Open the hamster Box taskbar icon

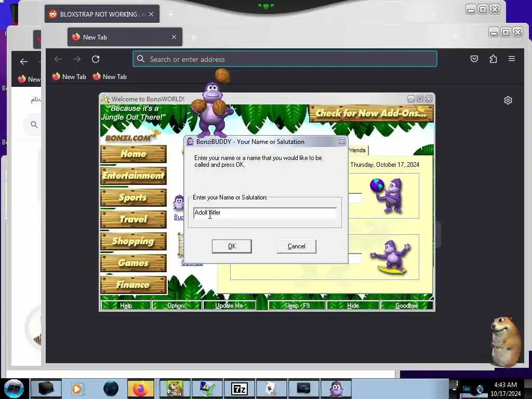click(175, 389)
